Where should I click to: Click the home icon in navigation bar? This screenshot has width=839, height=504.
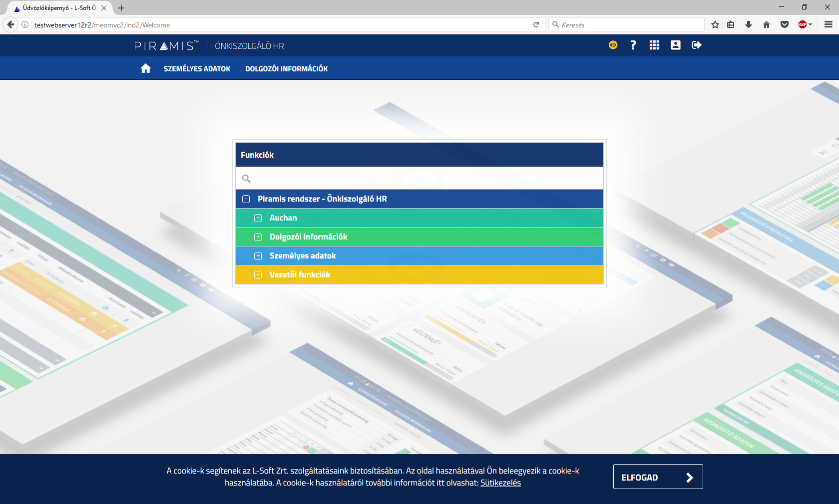[x=145, y=68]
